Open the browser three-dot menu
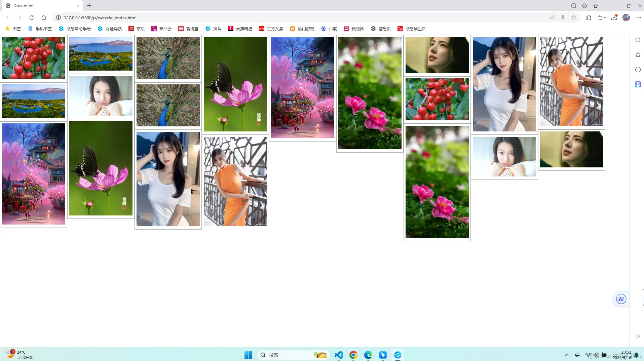Image resolution: width=644 pixels, height=361 pixels. tap(638, 17)
